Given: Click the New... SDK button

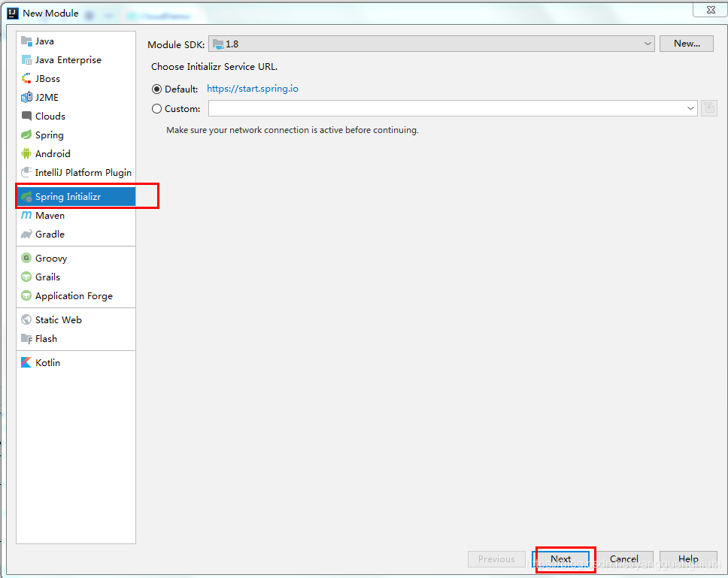Looking at the screenshot, I should (686, 44).
